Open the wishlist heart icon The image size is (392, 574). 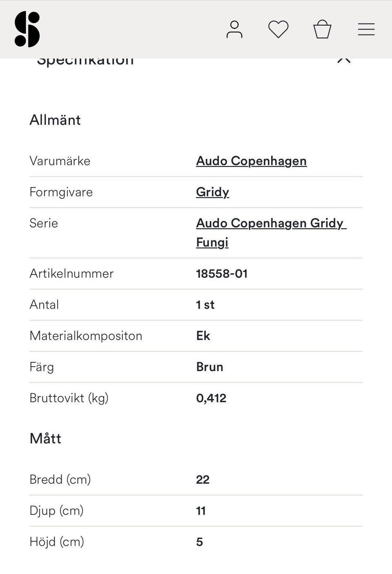[x=278, y=29]
